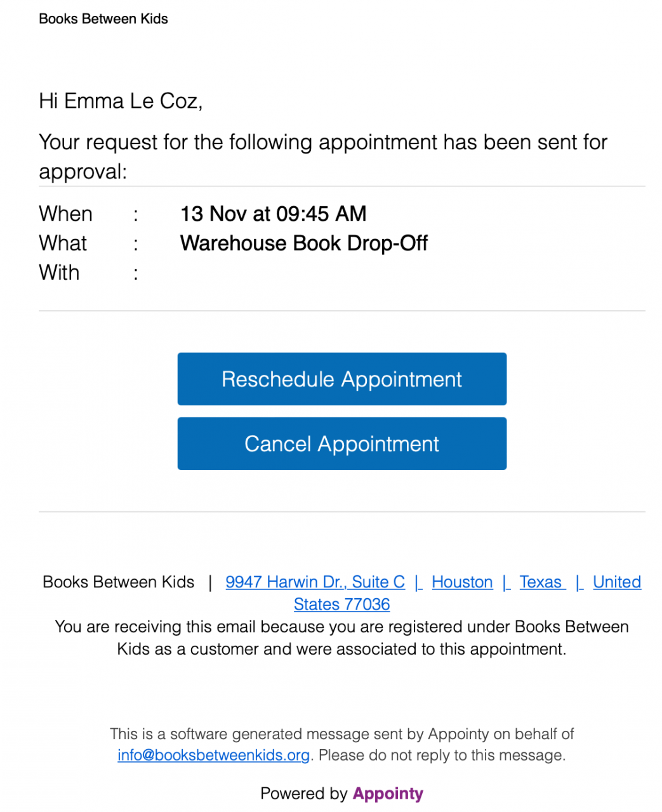Screen dimensions: 662x812
Task: Click the Reschedule Appointment button
Action: (x=341, y=379)
